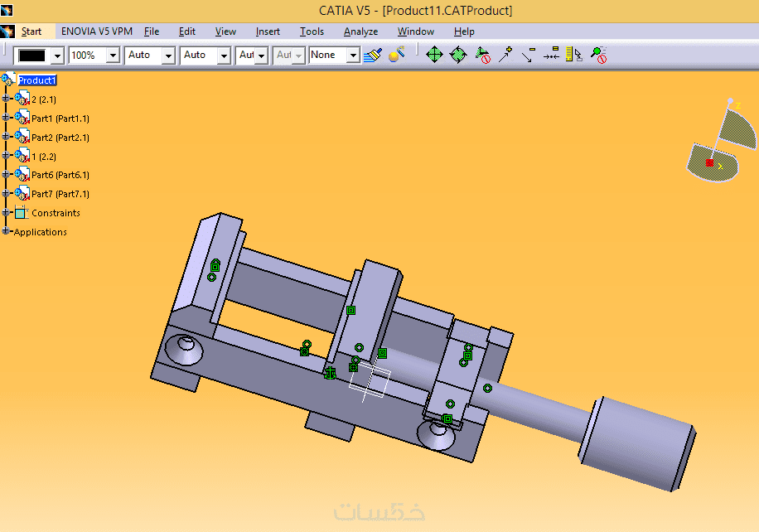
Task: Click the Part1 (Part1.1) component icon
Action: tap(22, 118)
